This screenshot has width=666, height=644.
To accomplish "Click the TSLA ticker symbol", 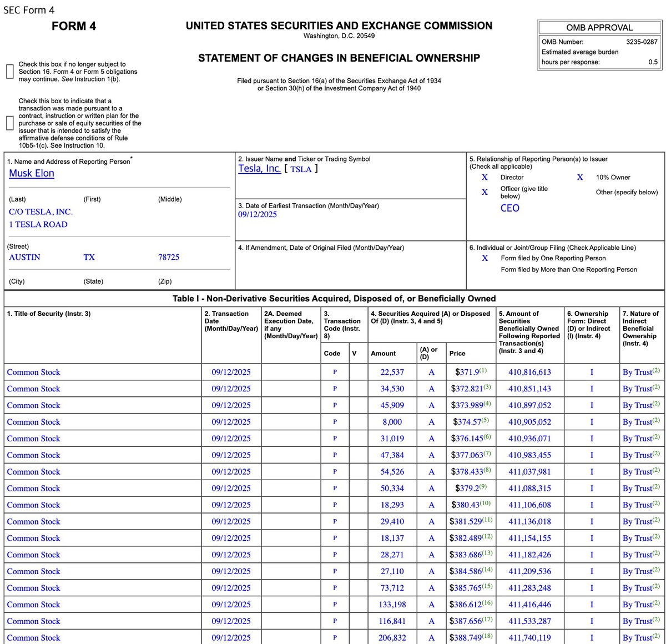I will [301, 169].
